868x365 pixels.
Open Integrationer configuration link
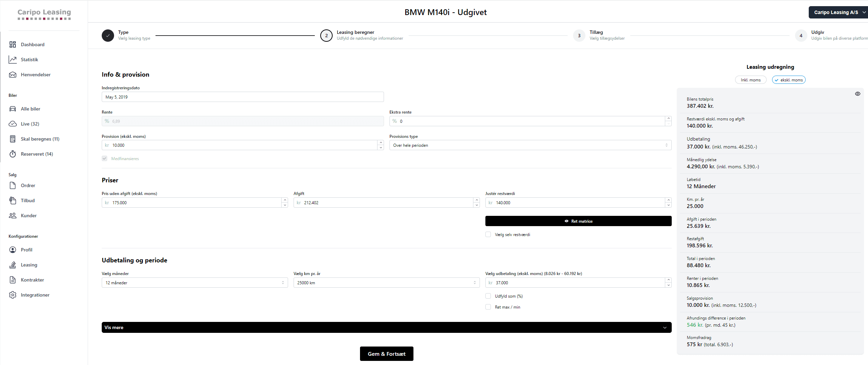click(x=35, y=295)
